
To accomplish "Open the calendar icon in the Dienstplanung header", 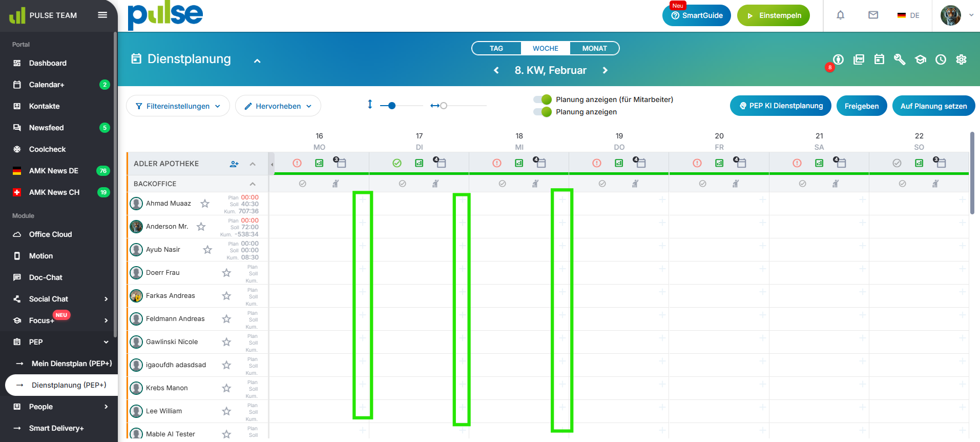I will pyautogui.click(x=879, y=59).
